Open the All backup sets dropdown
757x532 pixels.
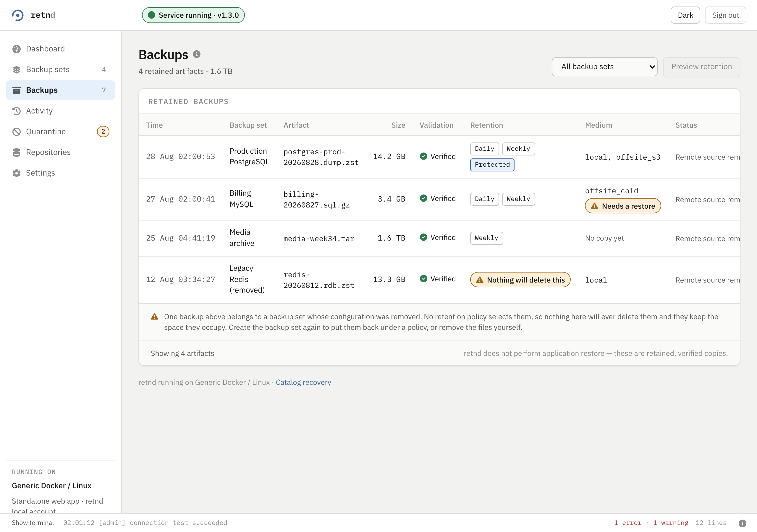(604, 66)
